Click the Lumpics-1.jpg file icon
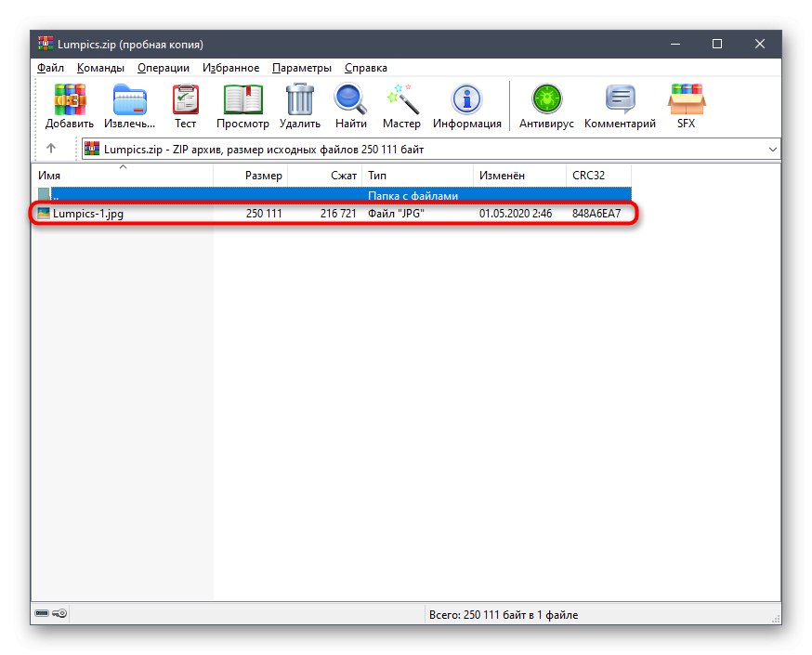 [44, 213]
